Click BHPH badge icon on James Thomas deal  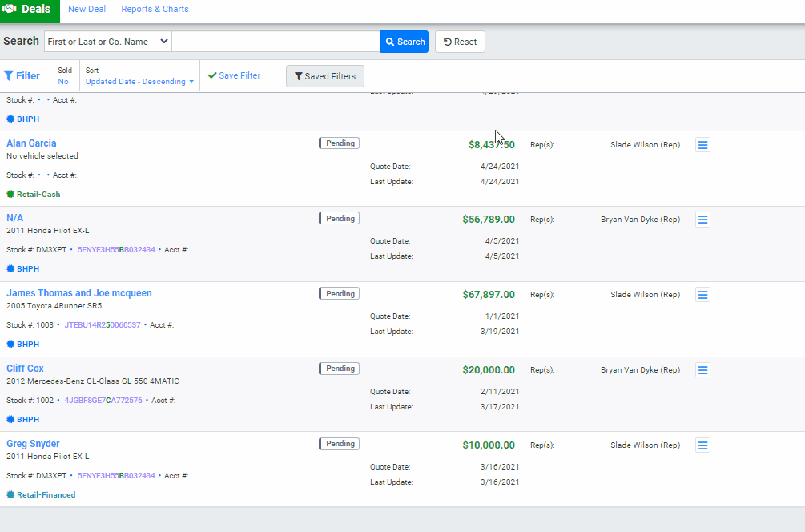pos(10,344)
